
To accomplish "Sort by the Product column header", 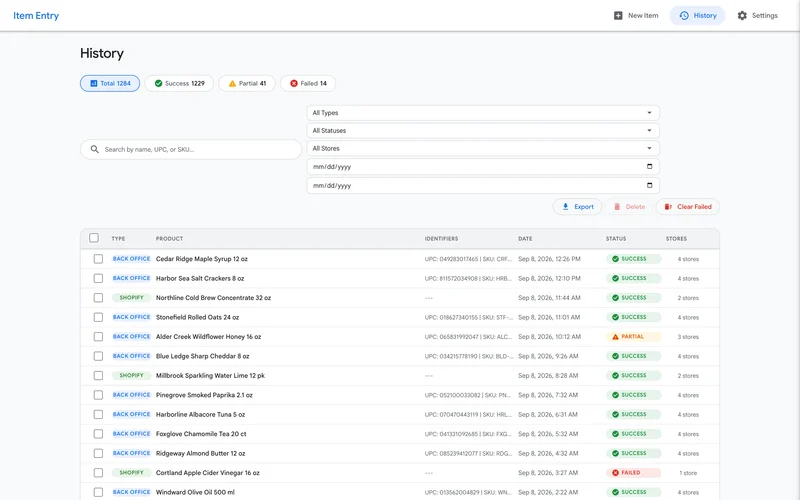I will (x=169, y=239).
